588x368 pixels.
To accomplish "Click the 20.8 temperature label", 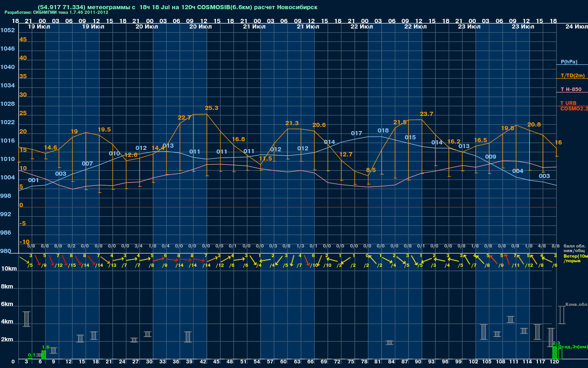I will click(534, 125).
